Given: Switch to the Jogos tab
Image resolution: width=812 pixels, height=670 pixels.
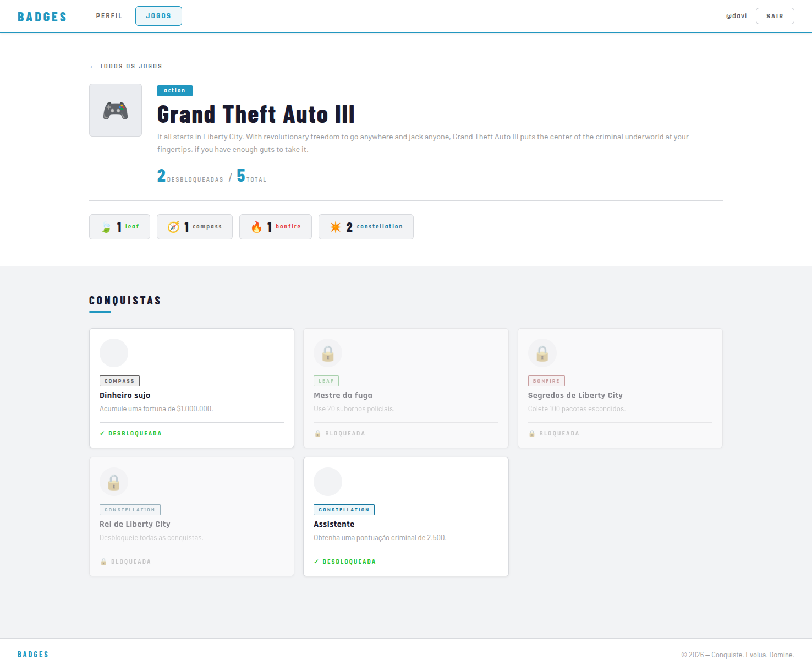Looking at the screenshot, I should click(x=158, y=16).
